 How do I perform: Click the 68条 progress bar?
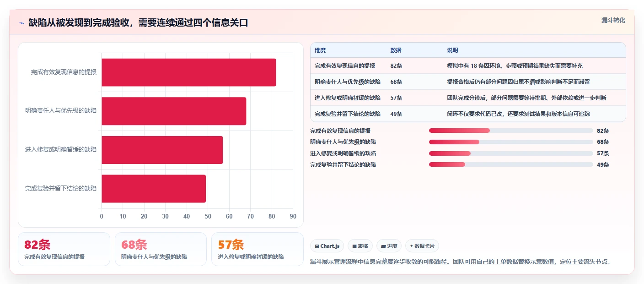tap(511, 142)
